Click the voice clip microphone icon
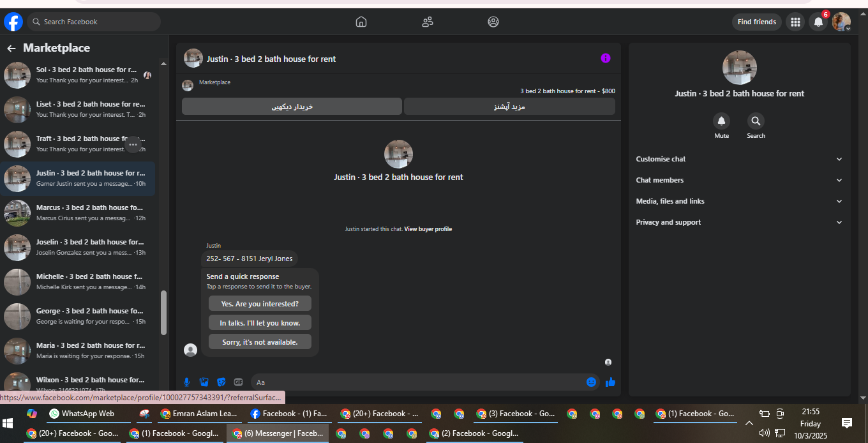The width and height of the screenshot is (868, 443). [x=187, y=382]
